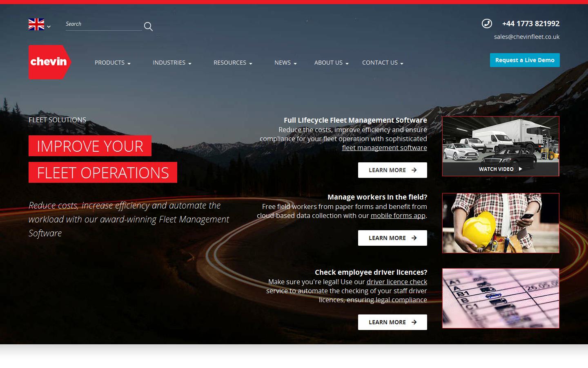Open the About Us menu
Screen dimensions: 588x368
[331, 63]
